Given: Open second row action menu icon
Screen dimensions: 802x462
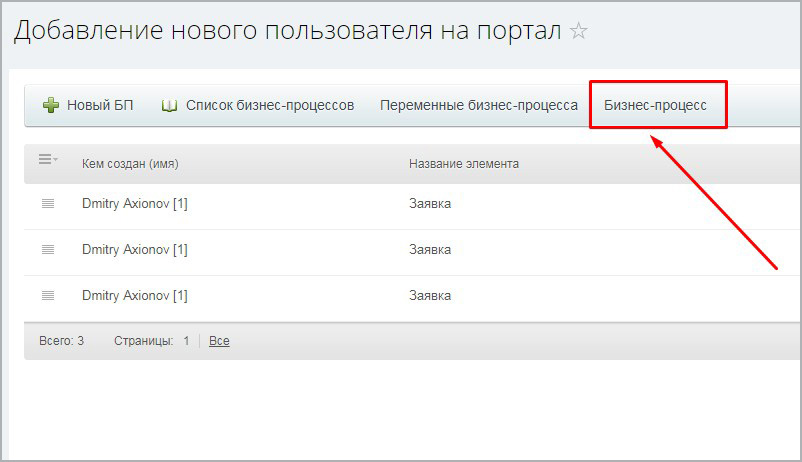Looking at the screenshot, I should tap(48, 249).
